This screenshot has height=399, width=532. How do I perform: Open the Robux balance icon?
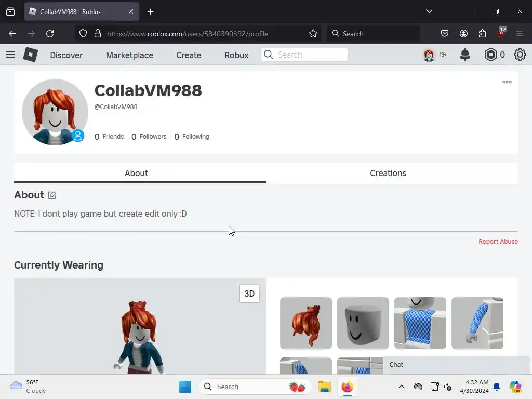pos(490,55)
